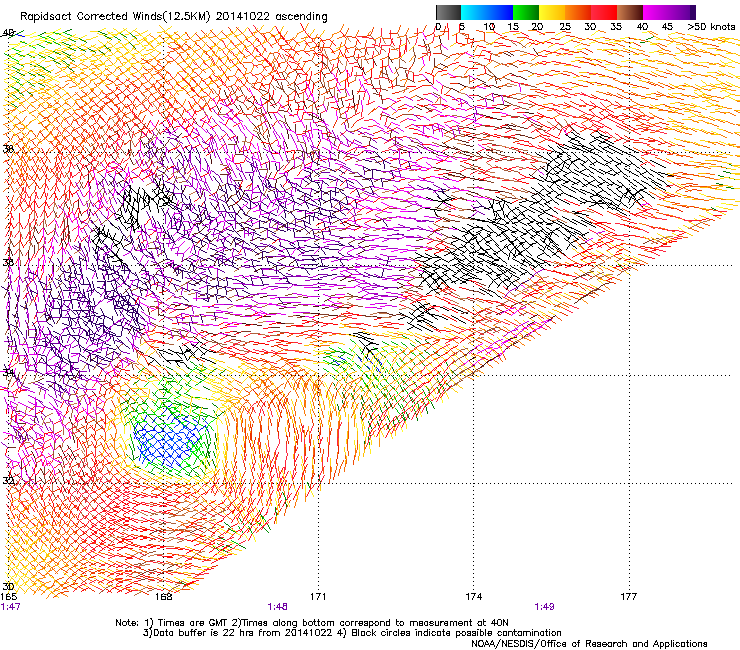
Task: Click latitude label 32
Action: coord(8,481)
